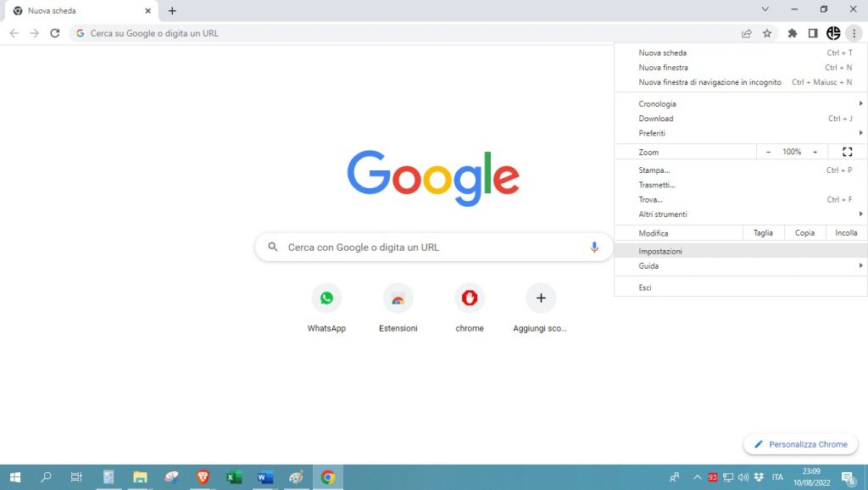Click the share icon in the toolbar
868x490 pixels.
(746, 33)
